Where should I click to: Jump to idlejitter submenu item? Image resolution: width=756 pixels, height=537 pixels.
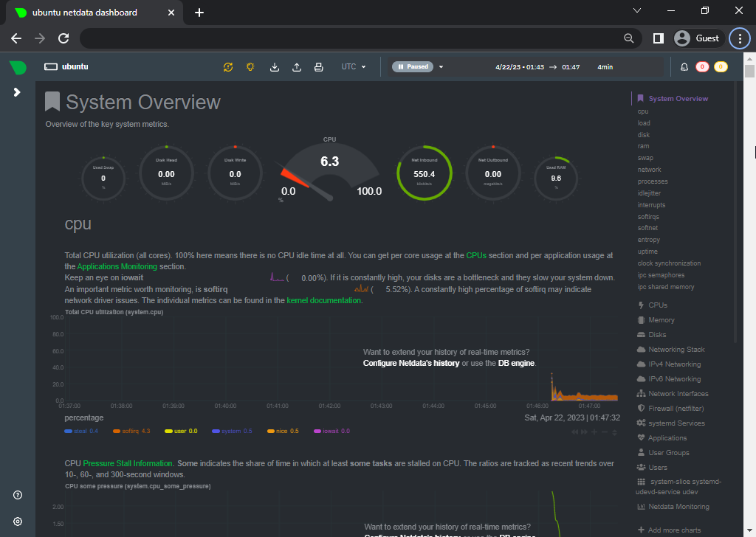650,193
